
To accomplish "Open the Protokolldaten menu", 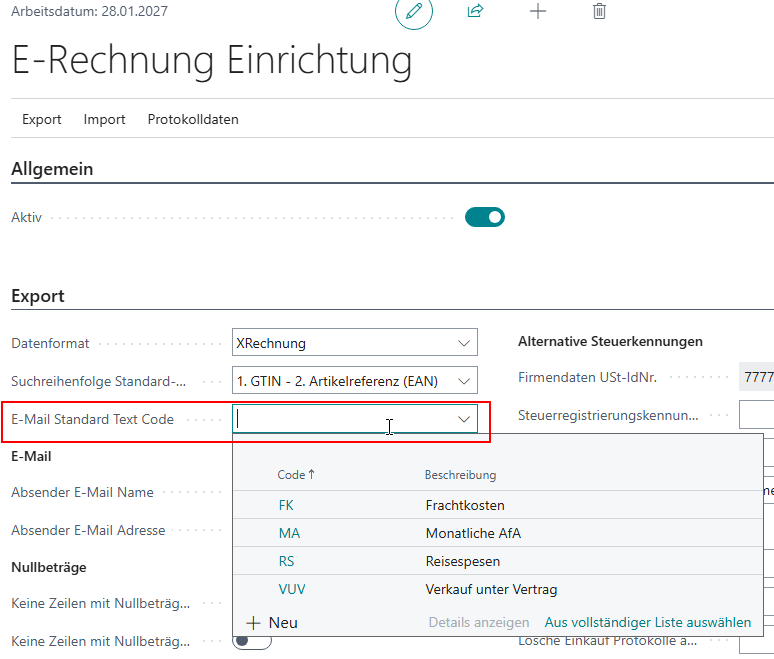I will (x=193, y=119).
